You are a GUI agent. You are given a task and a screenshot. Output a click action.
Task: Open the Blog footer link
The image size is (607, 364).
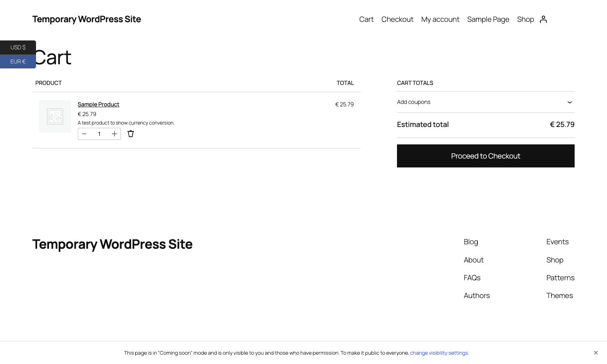click(471, 242)
